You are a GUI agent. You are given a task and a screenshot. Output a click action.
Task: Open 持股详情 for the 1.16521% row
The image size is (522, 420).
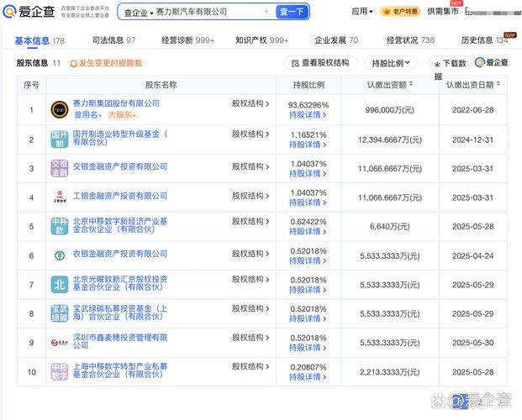point(308,144)
